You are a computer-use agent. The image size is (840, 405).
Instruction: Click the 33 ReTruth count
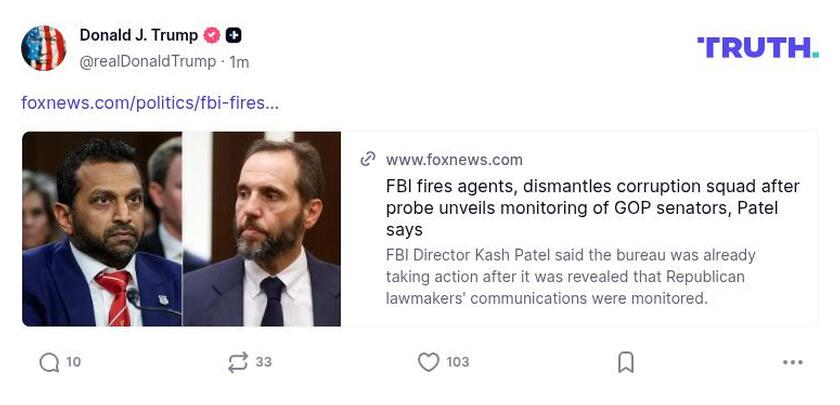(264, 362)
